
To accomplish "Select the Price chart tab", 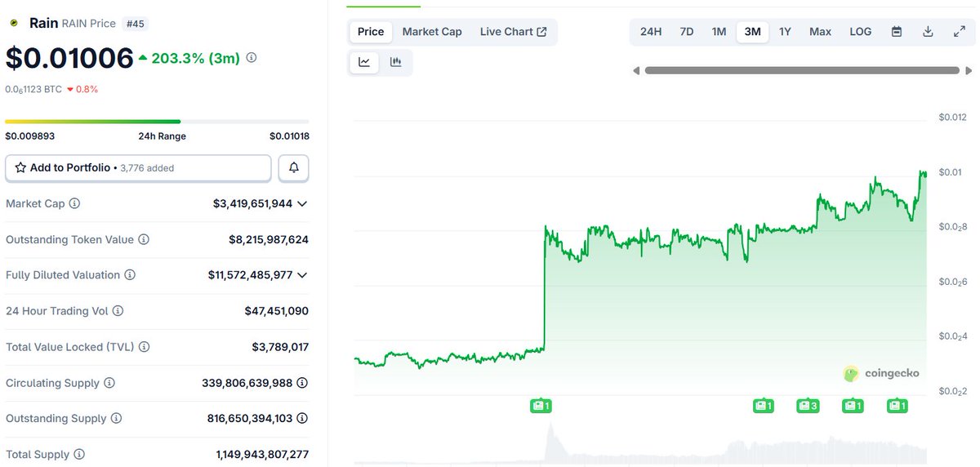I will [371, 32].
